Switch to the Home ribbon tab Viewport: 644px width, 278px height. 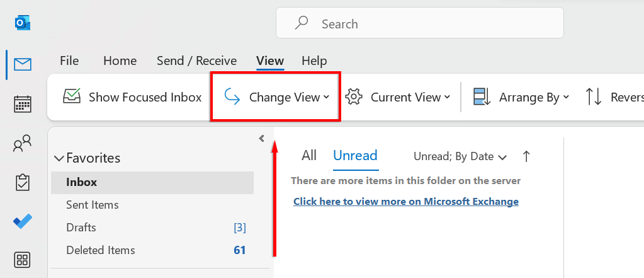tap(120, 61)
